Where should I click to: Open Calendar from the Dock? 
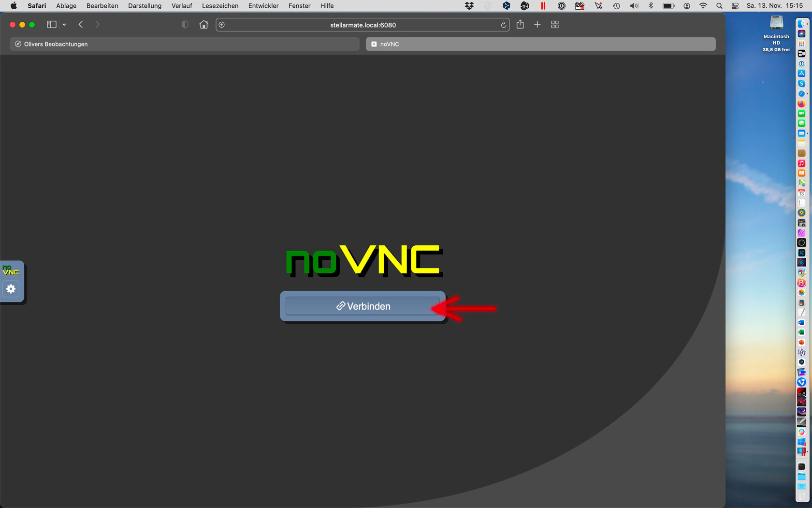pos(801,193)
